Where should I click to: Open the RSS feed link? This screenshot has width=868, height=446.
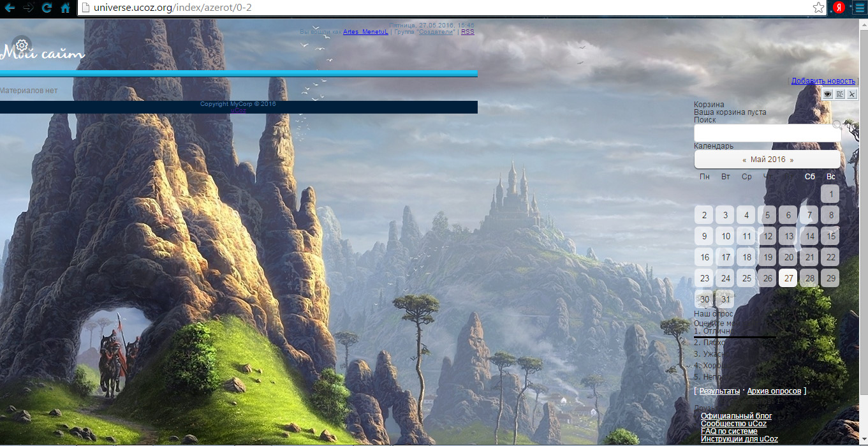467,32
